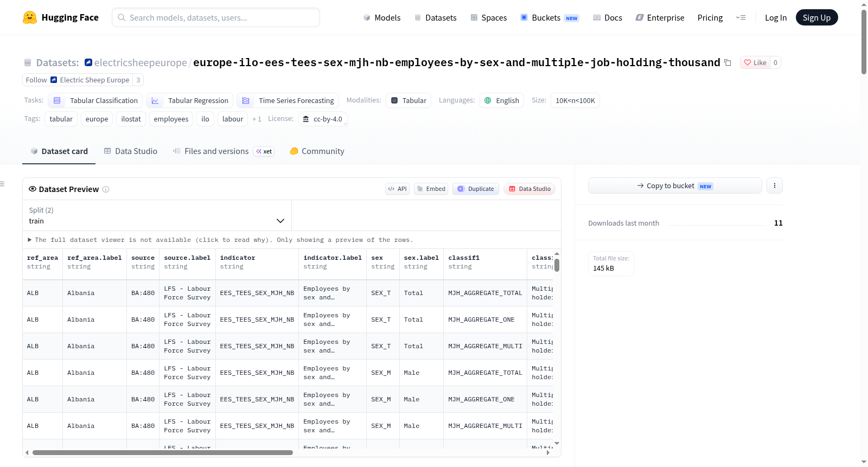Go to Datasets in the top navigation
This screenshot has height=467, width=868.
436,18
